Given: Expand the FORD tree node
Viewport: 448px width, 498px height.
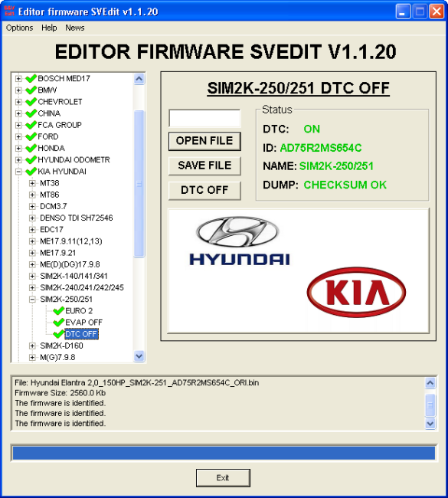Looking at the screenshot, I should [x=18, y=136].
